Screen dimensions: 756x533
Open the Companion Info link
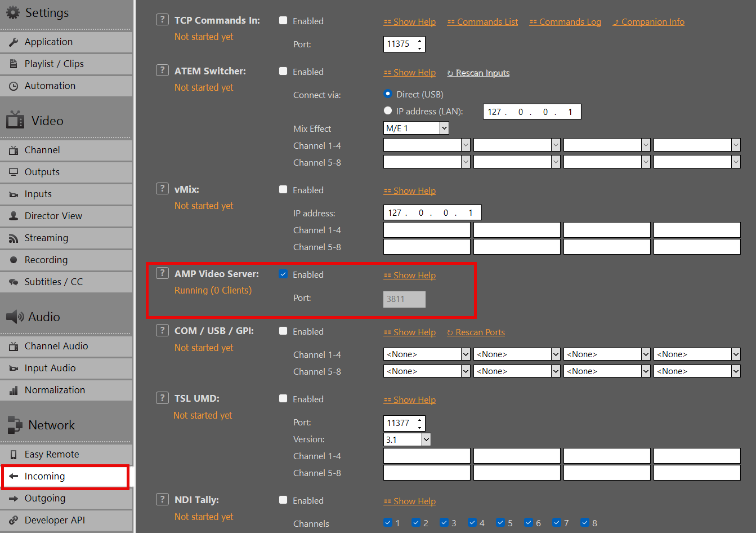click(x=648, y=21)
